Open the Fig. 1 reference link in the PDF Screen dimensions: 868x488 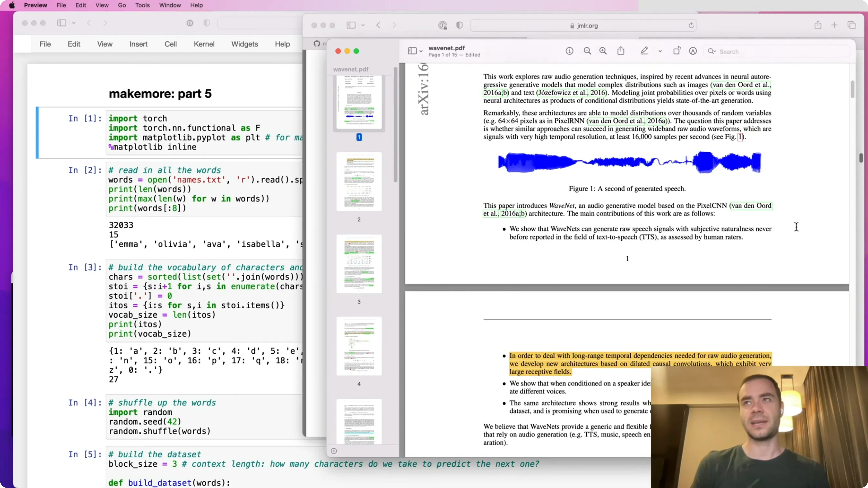click(740, 137)
